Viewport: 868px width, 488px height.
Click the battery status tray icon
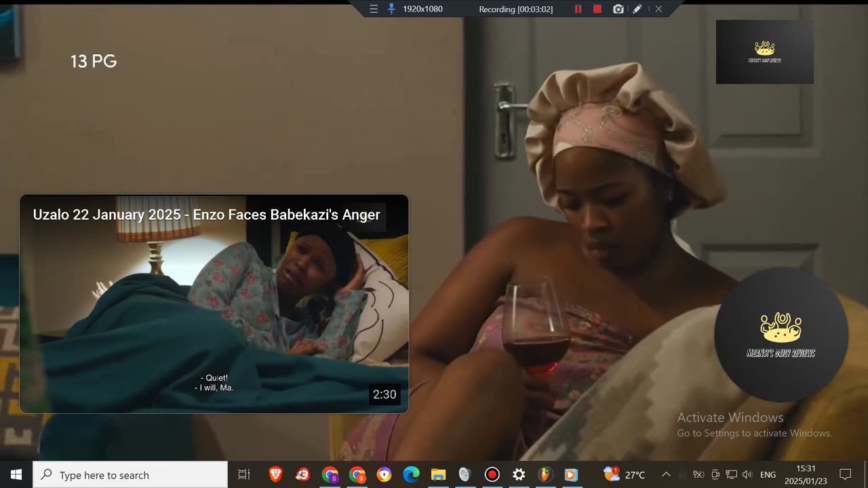(x=698, y=474)
